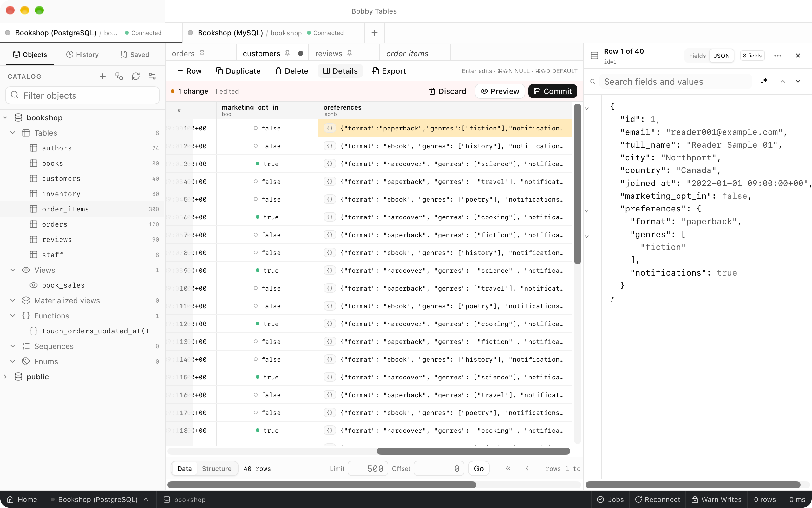812x508 pixels.
Task: Toggle marketing_opt_in false in row 2
Action: tap(267, 146)
